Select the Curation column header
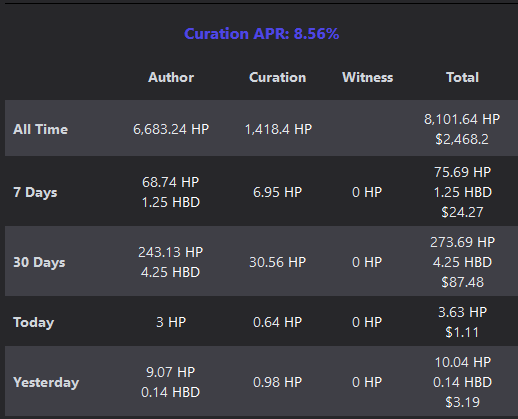The image size is (518, 419). click(x=278, y=77)
